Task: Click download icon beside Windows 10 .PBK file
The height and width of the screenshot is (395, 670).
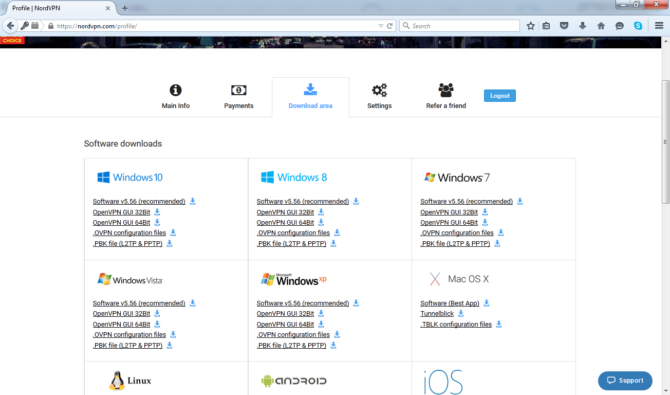Action: (x=170, y=243)
